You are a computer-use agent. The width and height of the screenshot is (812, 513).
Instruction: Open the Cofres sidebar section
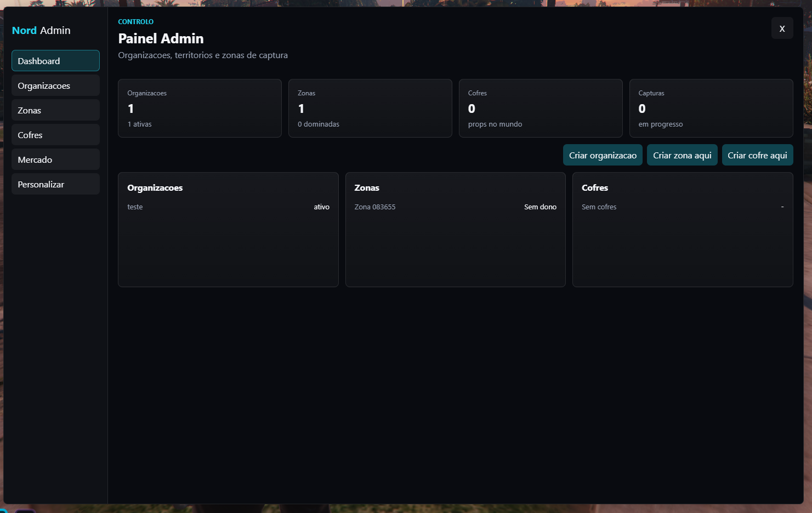(x=55, y=135)
